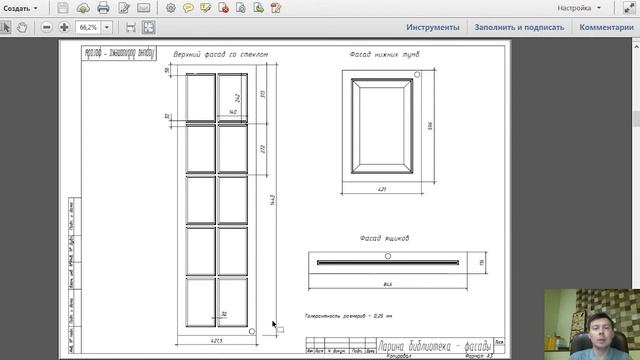
Task: Click the Print icon
Action: click(103, 8)
